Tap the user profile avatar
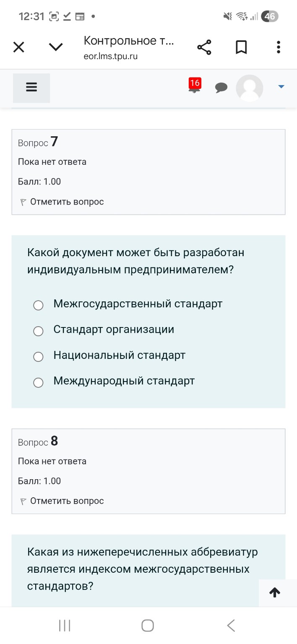 pos(249,88)
